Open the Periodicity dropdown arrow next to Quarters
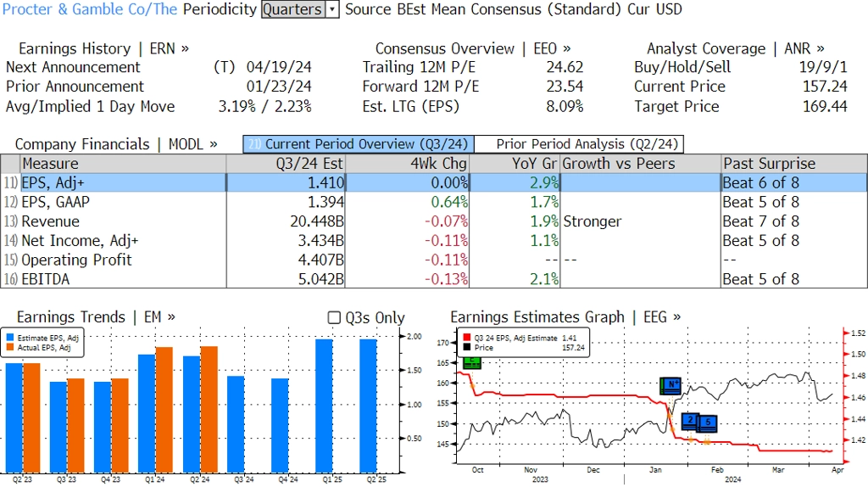The image size is (868, 487). click(x=332, y=9)
